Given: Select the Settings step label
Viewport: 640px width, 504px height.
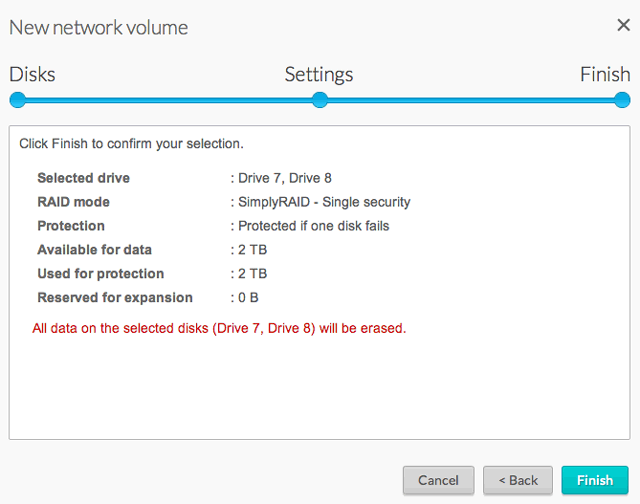Looking at the screenshot, I should 319,75.
